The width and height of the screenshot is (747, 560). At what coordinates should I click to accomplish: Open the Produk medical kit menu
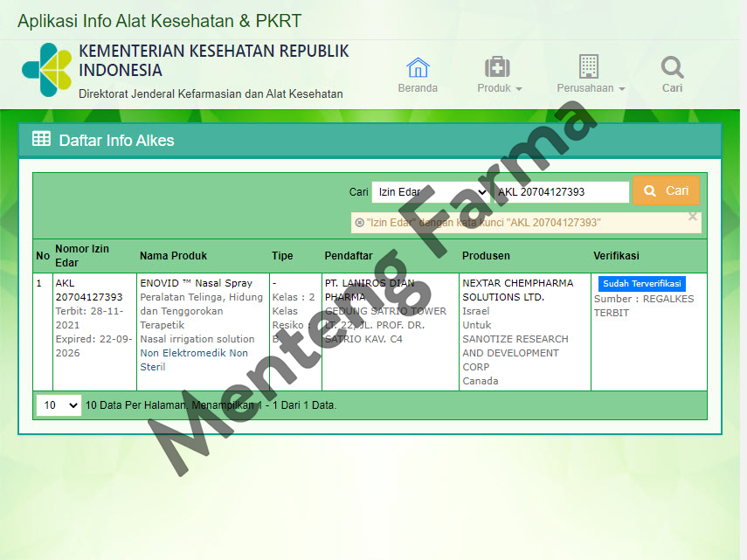497,67
